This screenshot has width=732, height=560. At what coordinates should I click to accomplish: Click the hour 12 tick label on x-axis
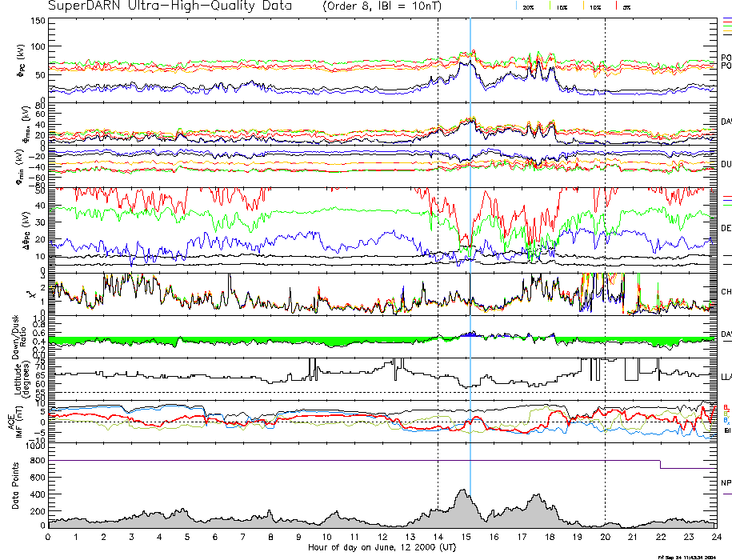pyautogui.click(x=382, y=538)
